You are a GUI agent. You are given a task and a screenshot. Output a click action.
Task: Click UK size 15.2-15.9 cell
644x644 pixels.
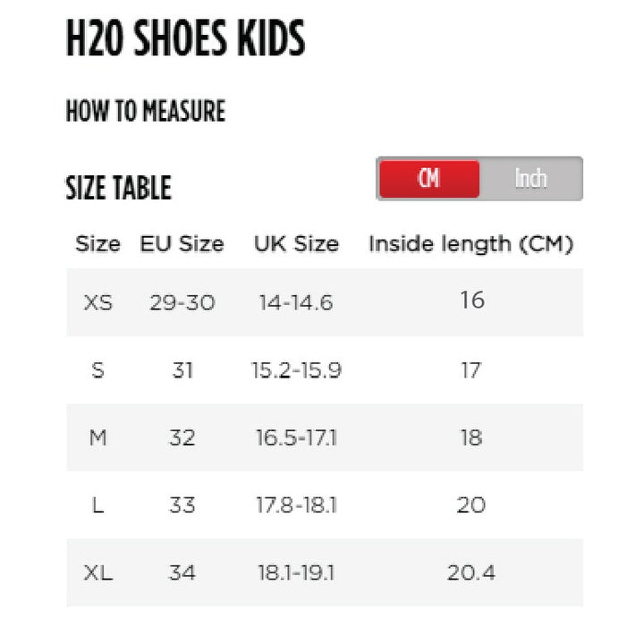[x=296, y=369]
